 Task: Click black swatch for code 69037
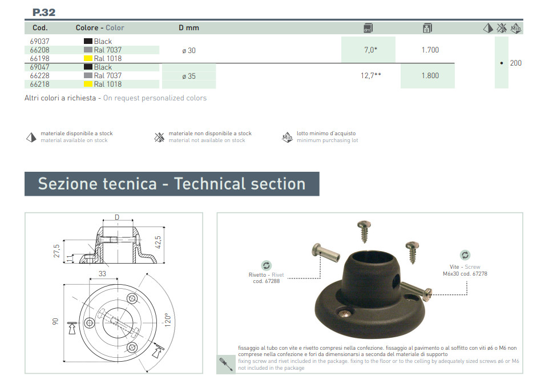pyautogui.click(x=88, y=41)
